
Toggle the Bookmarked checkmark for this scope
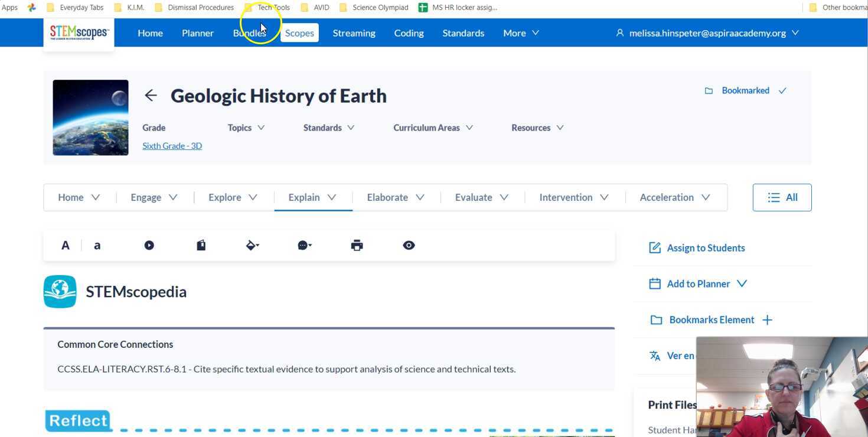[782, 90]
